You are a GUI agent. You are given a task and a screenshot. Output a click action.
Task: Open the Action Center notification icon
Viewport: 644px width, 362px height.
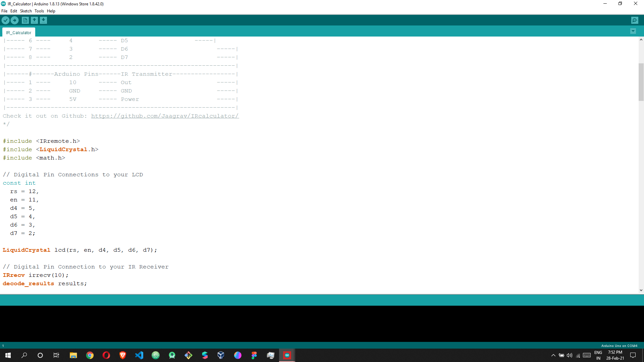tap(634, 356)
